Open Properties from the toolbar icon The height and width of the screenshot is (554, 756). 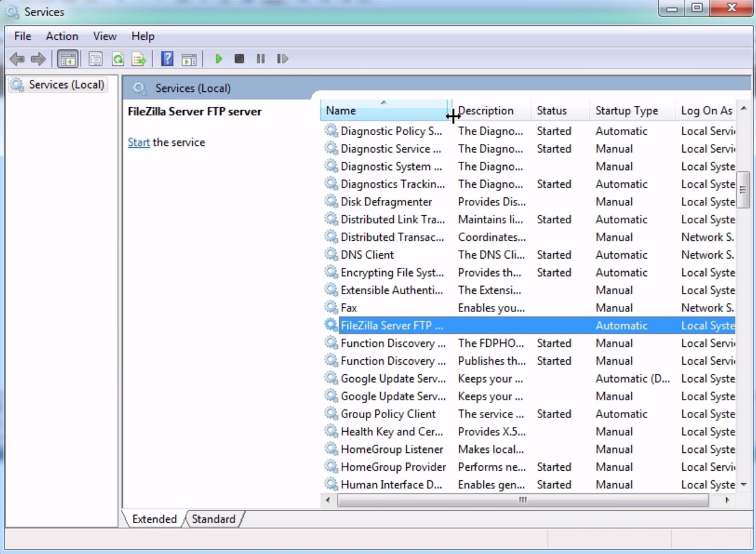point(95,59)
